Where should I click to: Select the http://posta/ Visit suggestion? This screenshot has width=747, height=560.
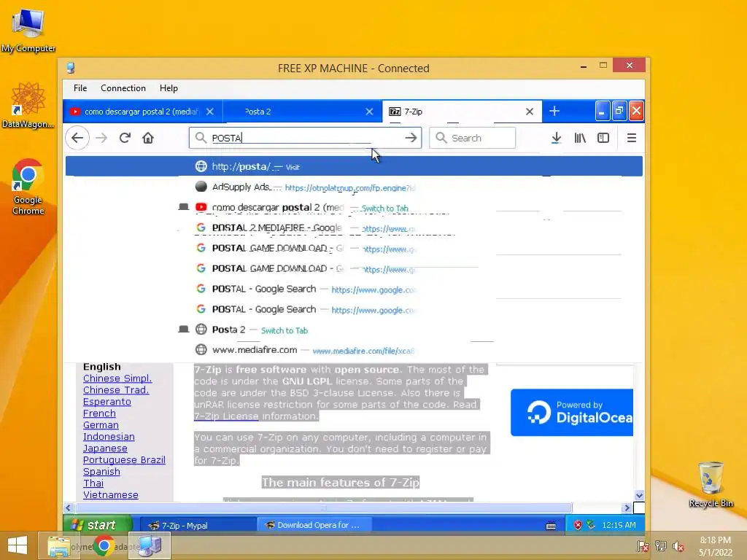[x=354, y=167]
